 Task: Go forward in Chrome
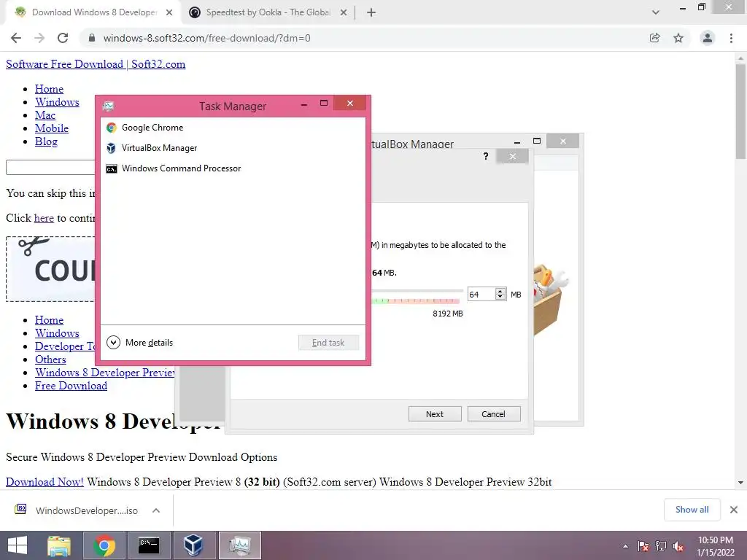coord(39,38)
